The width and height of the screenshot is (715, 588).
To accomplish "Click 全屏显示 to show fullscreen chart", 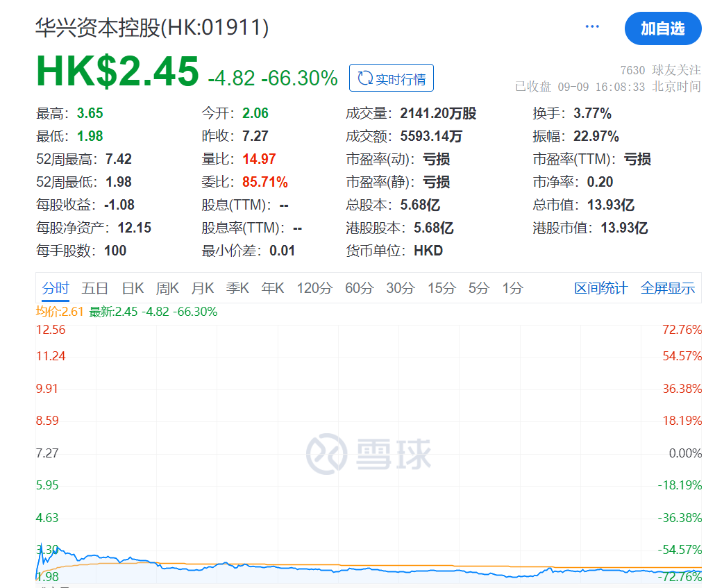I will (x=668, y=288).
